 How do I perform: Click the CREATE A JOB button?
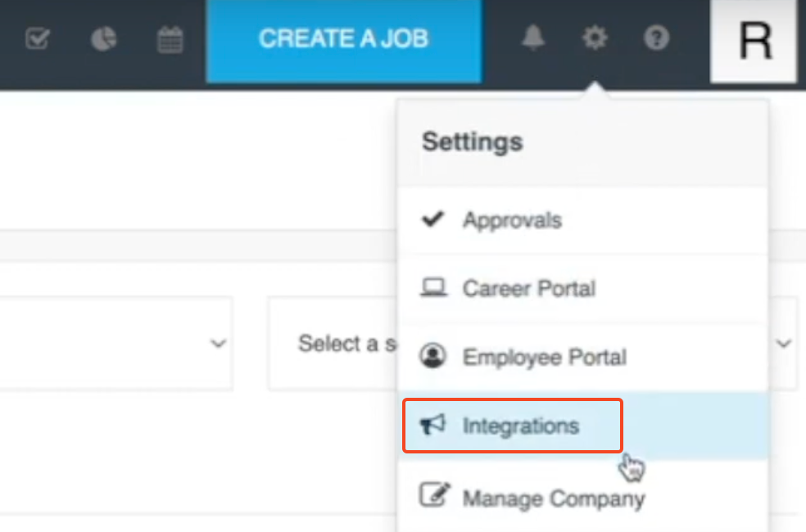(344, 38)
